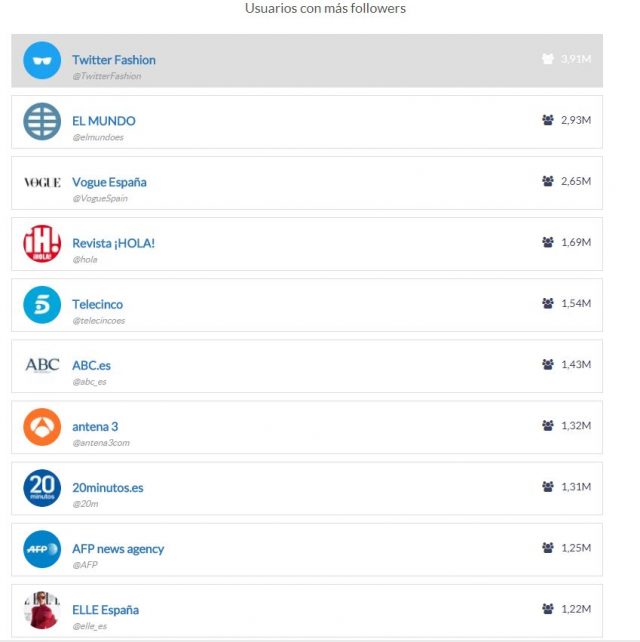The image size is (640, 642).
Task: Click the Vogue logo avatar
Action: point(42,182)
